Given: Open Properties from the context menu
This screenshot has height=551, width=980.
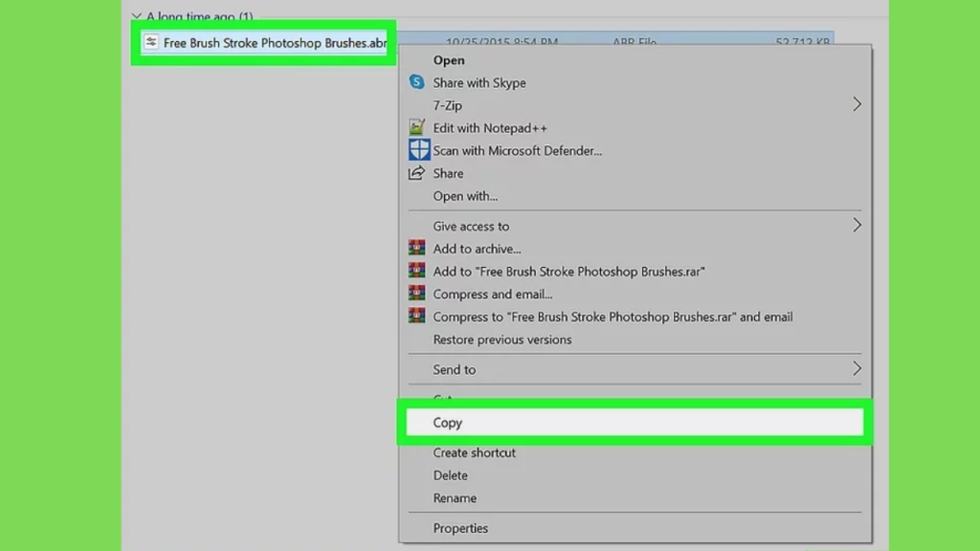Looking at the screenshot, I should coord(460,528).
